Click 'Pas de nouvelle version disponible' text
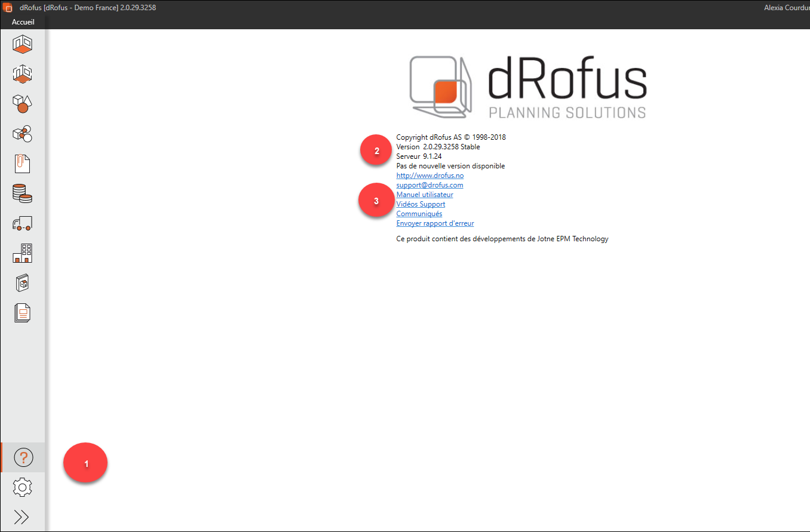810x532 pixels. (x=450, y=166)
